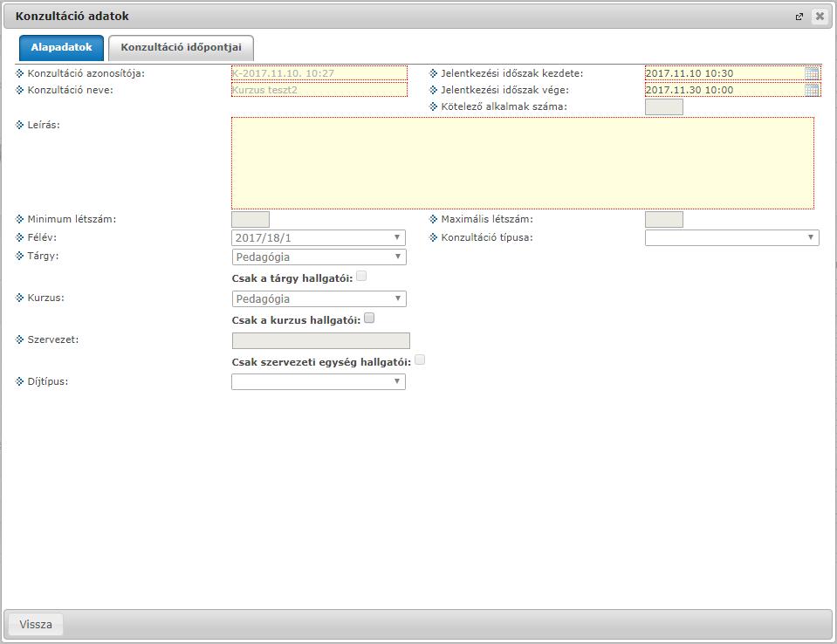
Task: Click the diamond icon beside Félév
Action: 20,236
